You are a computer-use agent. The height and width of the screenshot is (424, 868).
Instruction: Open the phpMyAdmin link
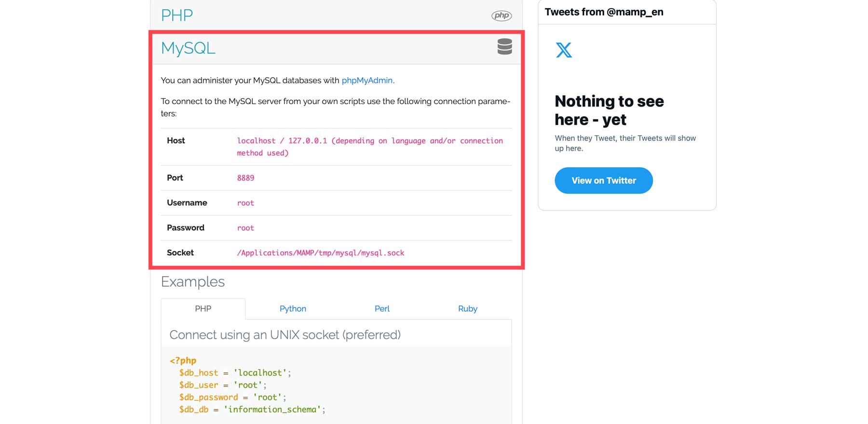367,80
